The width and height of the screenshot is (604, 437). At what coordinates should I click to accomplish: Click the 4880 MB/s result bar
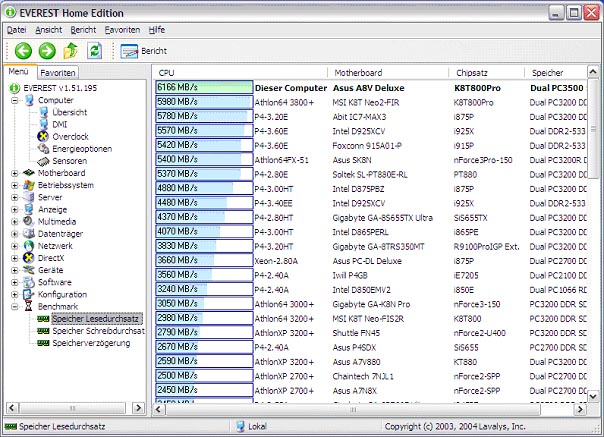204,188
